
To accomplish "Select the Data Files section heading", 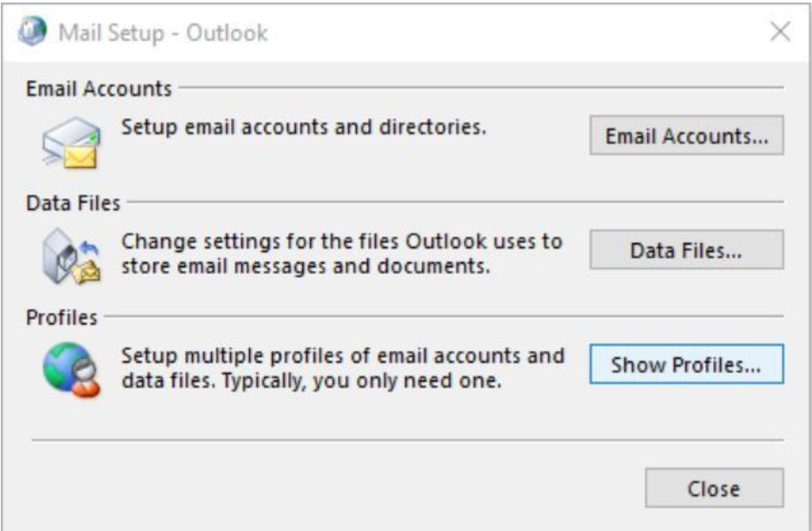I will click(x=73, y=203).
